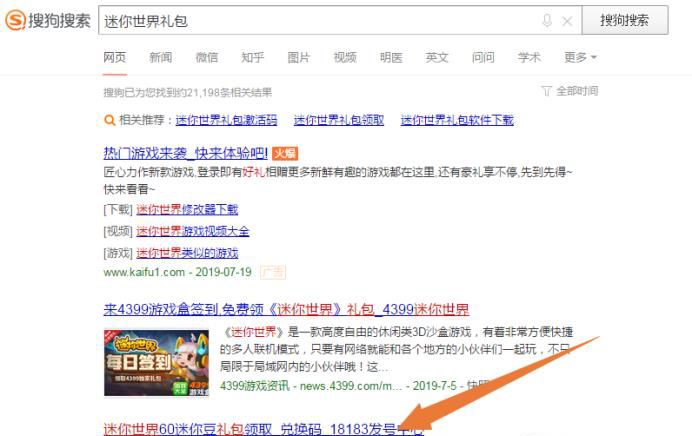Clear the search box with the X icon
This screenshot has height=436, width=692.
(x=567, y=21)
